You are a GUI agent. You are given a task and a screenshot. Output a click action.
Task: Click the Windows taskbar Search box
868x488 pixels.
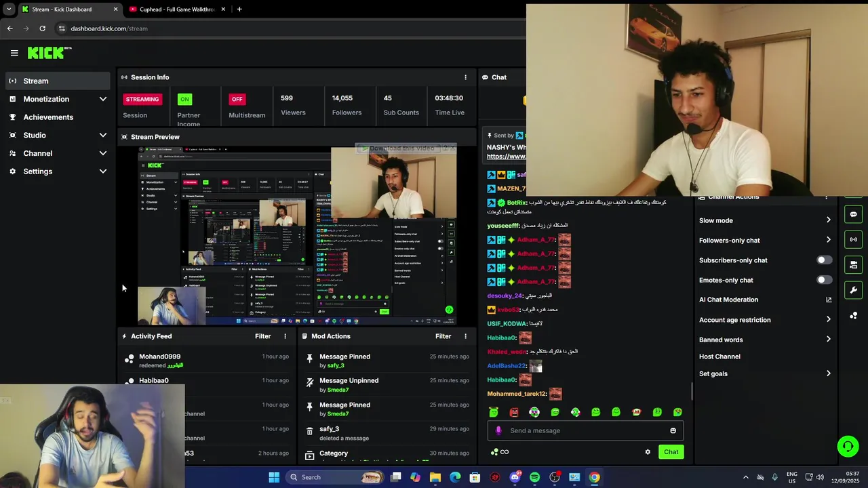click(335, 477)
